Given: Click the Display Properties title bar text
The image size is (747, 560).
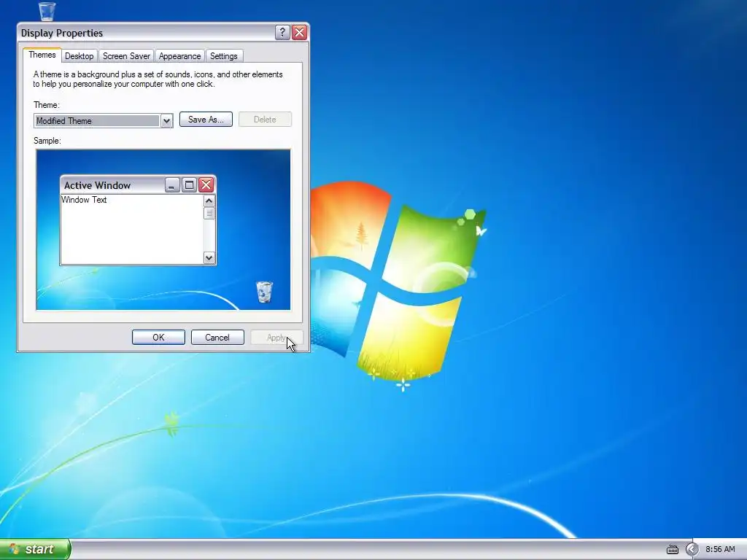Looking at the screenshot, I should 62,33.
